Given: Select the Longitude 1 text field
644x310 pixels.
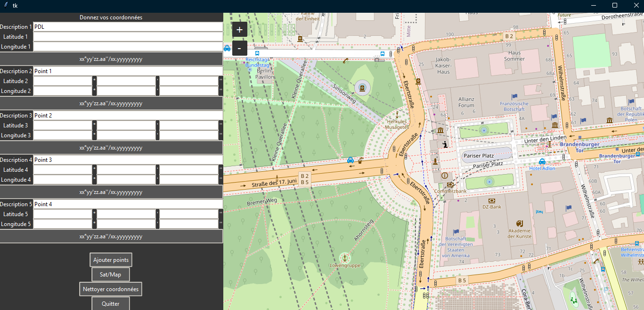Looking at the screenshot, I should point(127,47).
